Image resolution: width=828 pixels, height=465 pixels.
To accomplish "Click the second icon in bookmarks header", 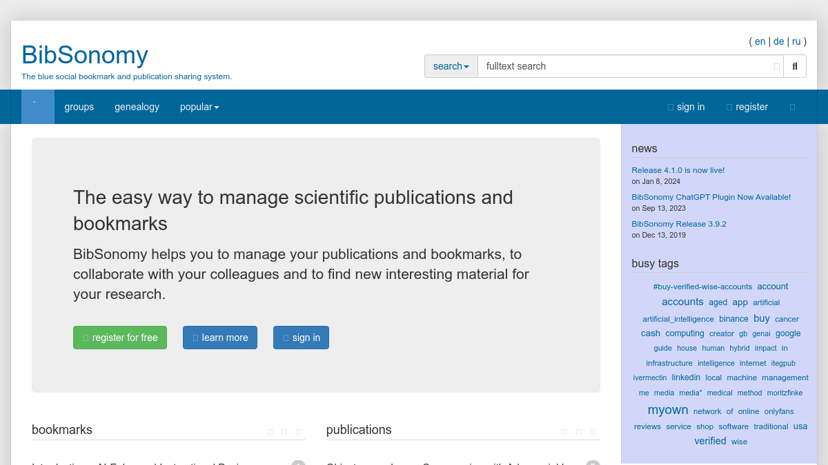I will [284, 432].
